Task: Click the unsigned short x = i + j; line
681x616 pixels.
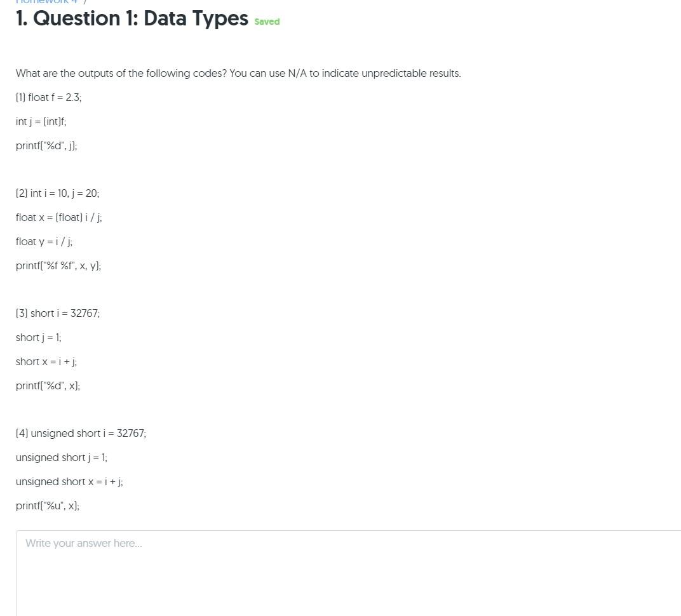Action: point(69,481)
